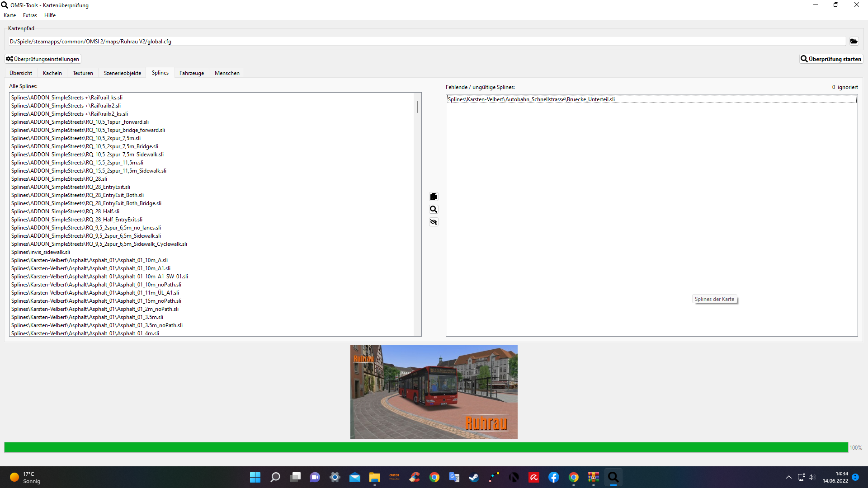
Task: Select missing spline Bruecke_Unterteil.sli entry
Action: pyautogui.click(x=531, y=99)
